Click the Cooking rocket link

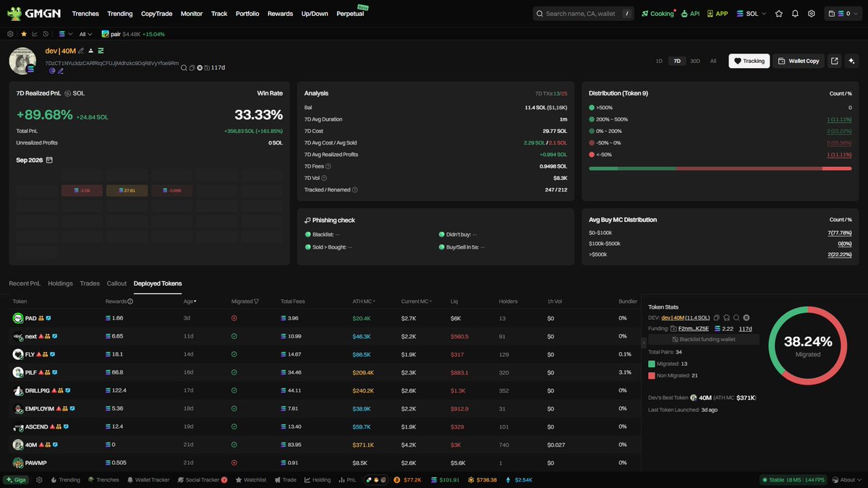coord(657,14)
